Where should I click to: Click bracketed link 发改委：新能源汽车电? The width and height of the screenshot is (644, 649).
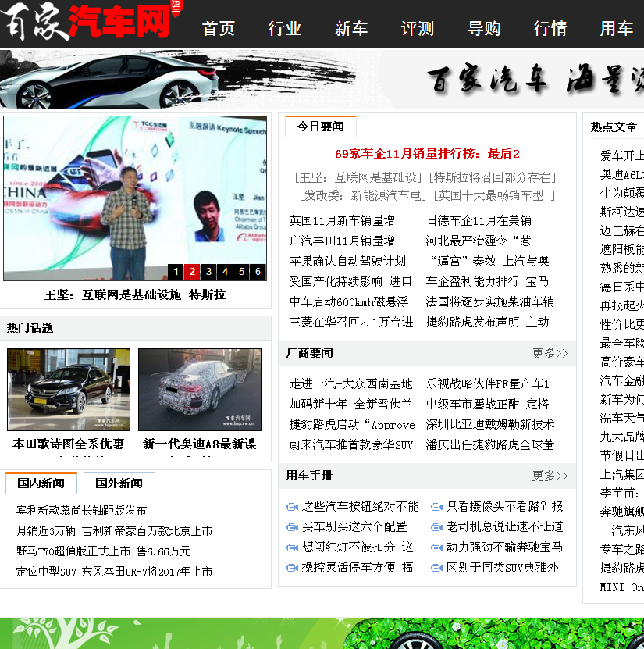[x=362, y=195]
